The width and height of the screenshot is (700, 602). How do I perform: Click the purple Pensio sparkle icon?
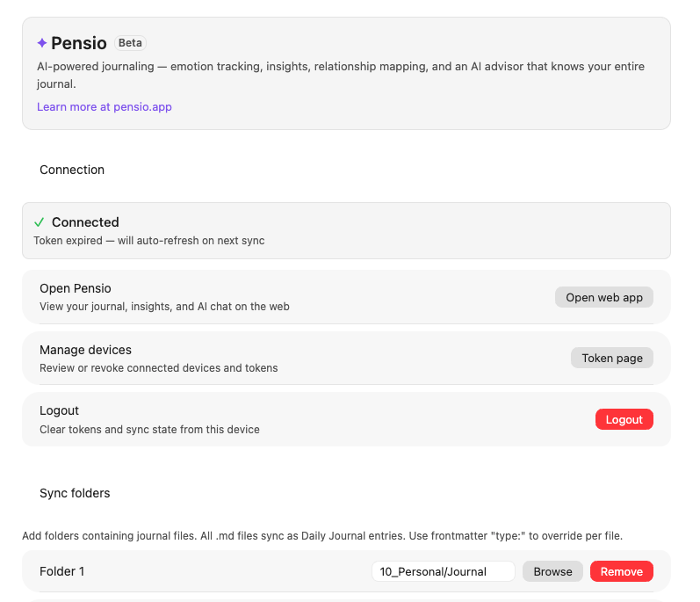pos(42,43)
